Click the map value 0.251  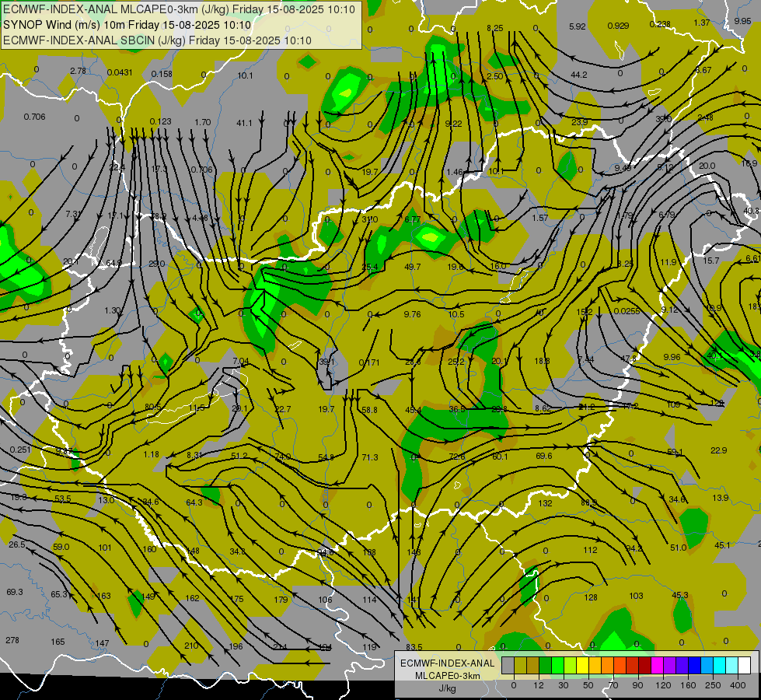coord(20,450)
